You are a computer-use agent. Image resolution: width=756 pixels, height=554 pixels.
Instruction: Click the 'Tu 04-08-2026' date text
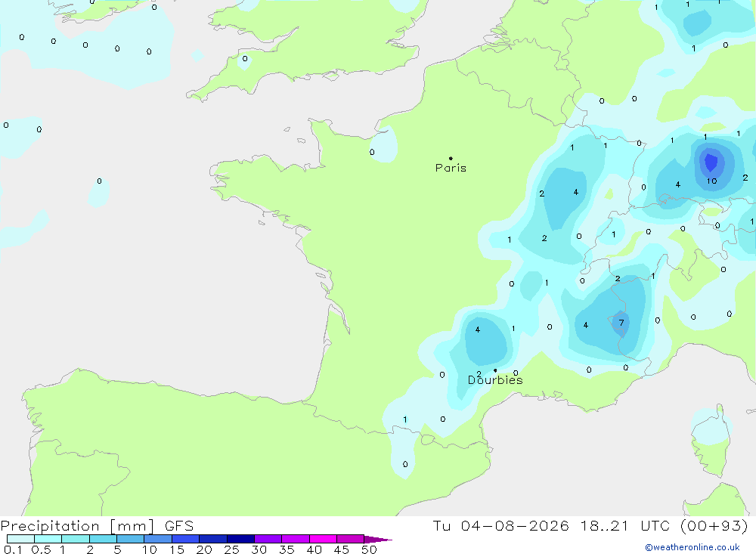(500, 526)
